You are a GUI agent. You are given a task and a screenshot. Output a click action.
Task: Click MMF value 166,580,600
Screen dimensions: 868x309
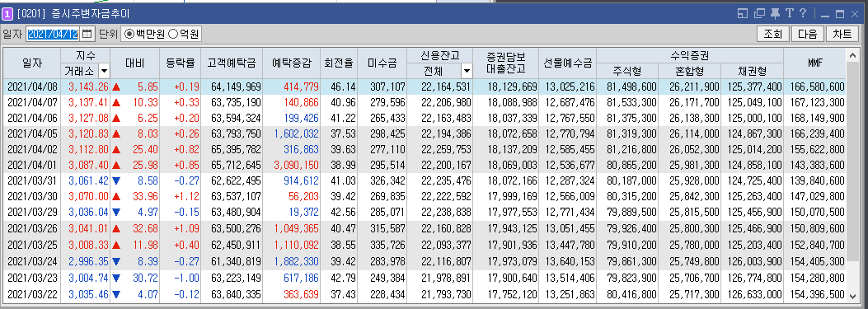point(817,87)
